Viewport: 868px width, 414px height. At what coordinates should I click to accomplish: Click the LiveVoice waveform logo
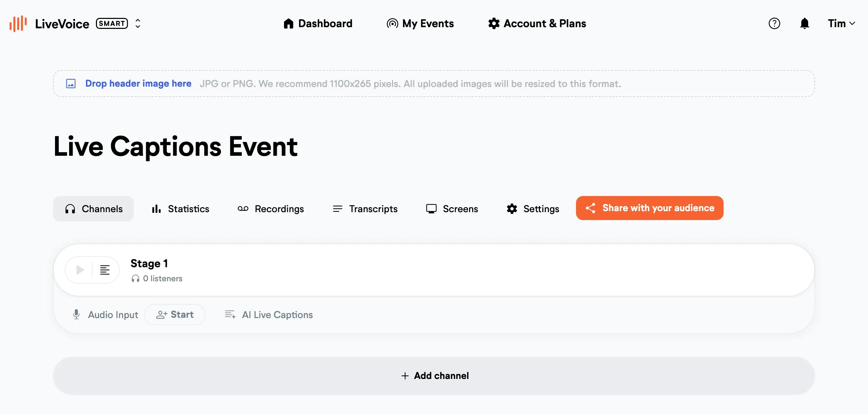point(18,23)
